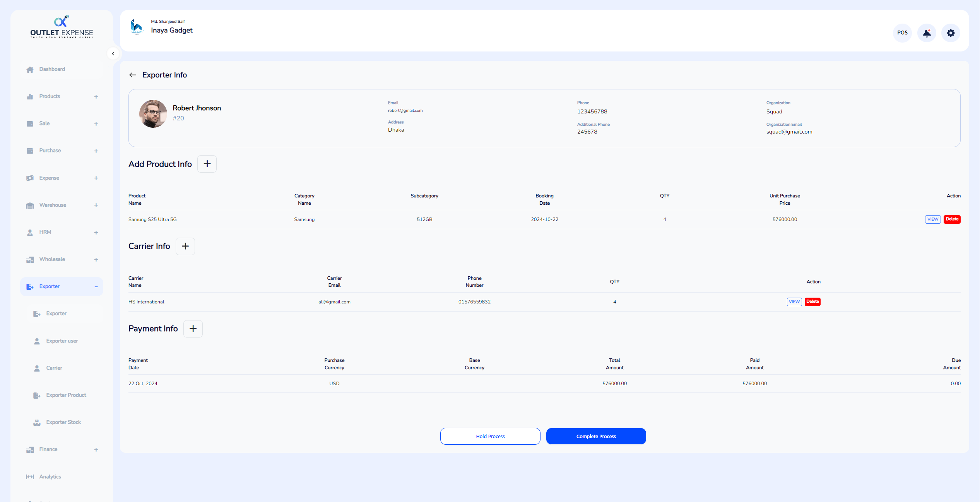Viewport: 980px width, 502px height.
Task: Go to the Exporter Product page
Action: [x=66, y=395]
